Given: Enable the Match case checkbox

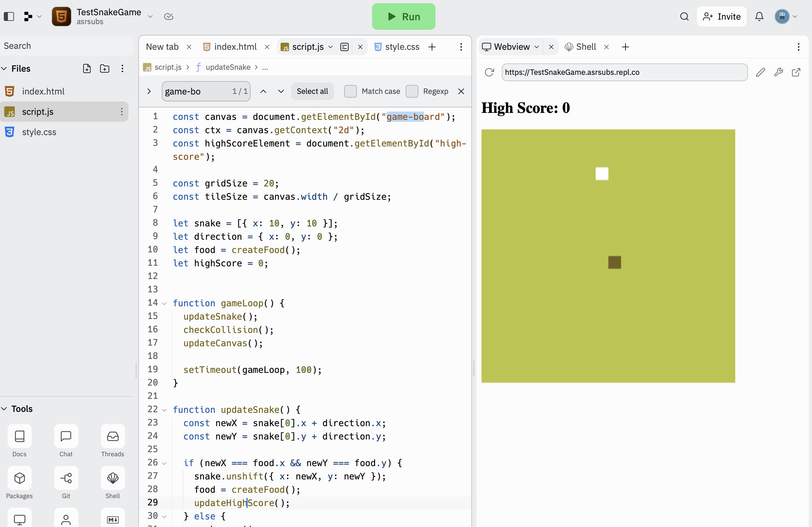Looking at the screenshot, I should [350, 91].
